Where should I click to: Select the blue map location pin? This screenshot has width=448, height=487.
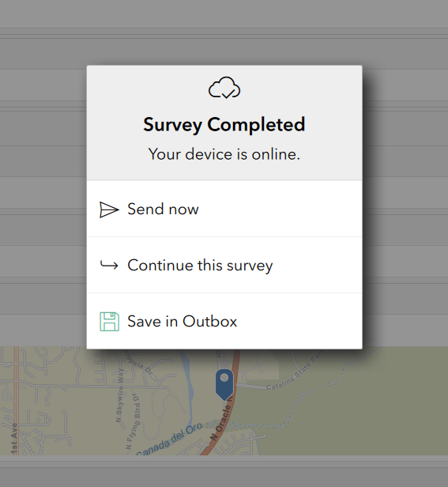[x=224, y=384]
